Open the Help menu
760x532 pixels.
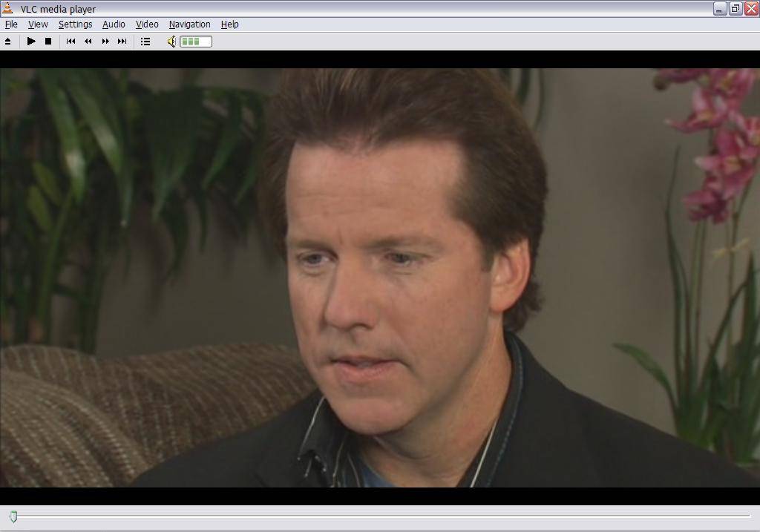[230, 24]
